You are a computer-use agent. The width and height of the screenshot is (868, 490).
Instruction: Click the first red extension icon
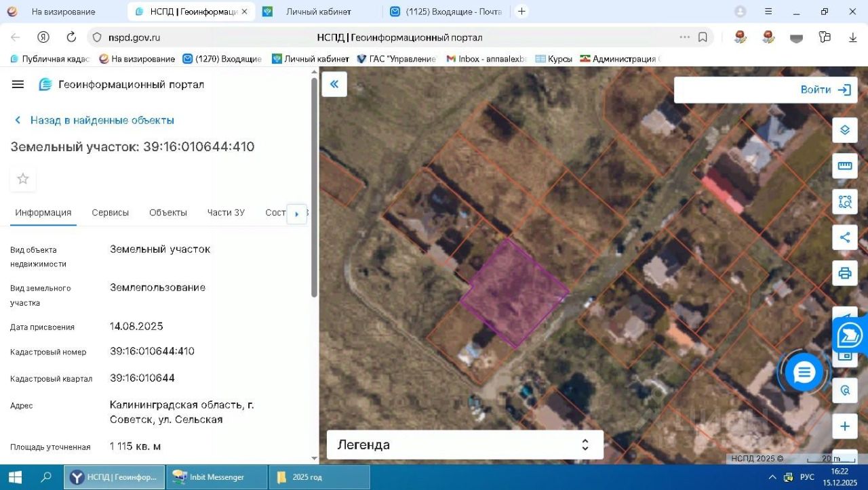pos(740,37)
